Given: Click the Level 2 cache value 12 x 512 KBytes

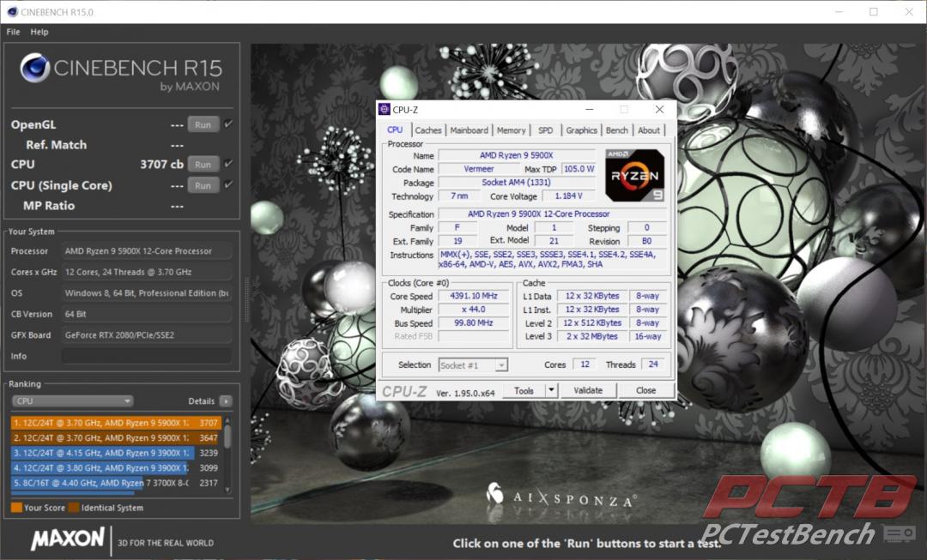Looking at the screenshot, I should tap(591, 323).
